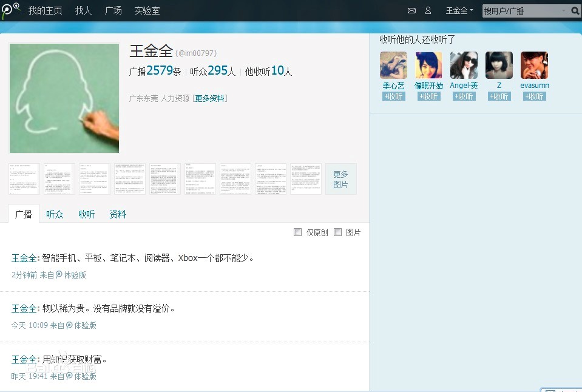Open 催眠开始 avatar thumbnail

click(428, 66)
